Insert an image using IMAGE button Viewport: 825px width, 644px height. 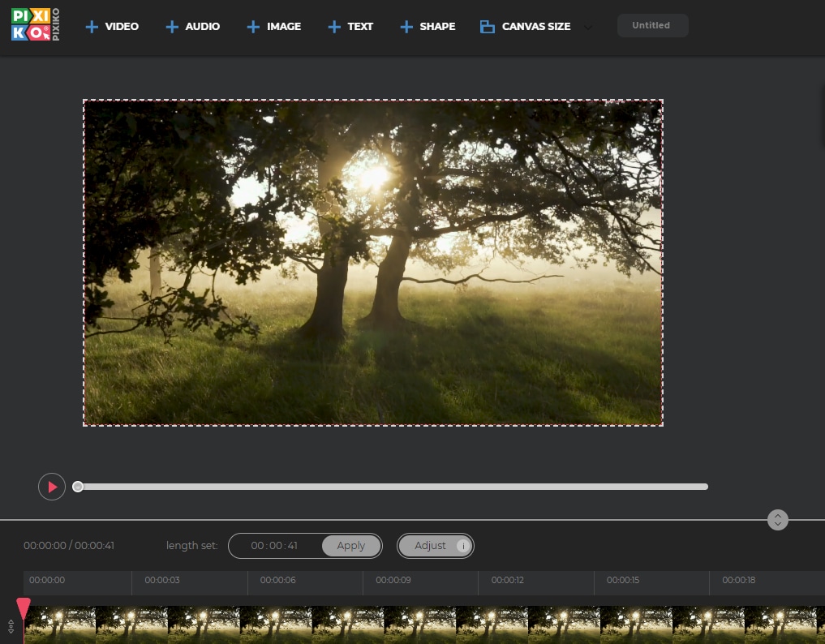coord(274,26)
